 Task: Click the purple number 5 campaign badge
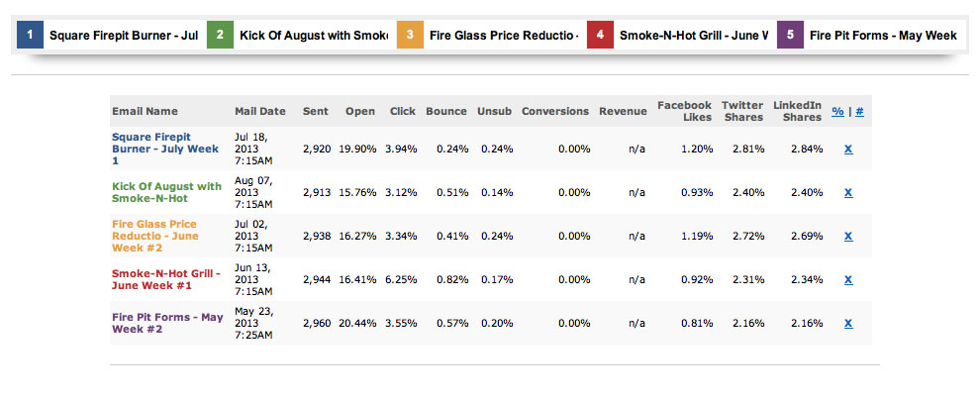[x=790, y=36]
